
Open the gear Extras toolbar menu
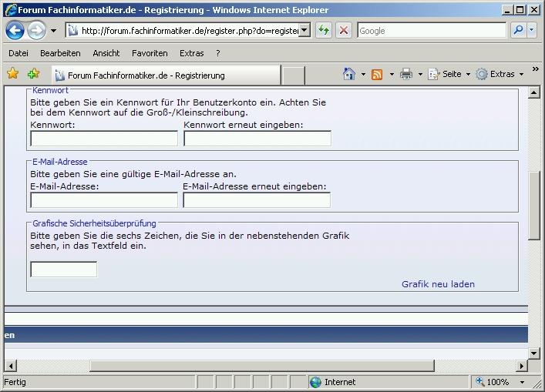coord(500,74)
